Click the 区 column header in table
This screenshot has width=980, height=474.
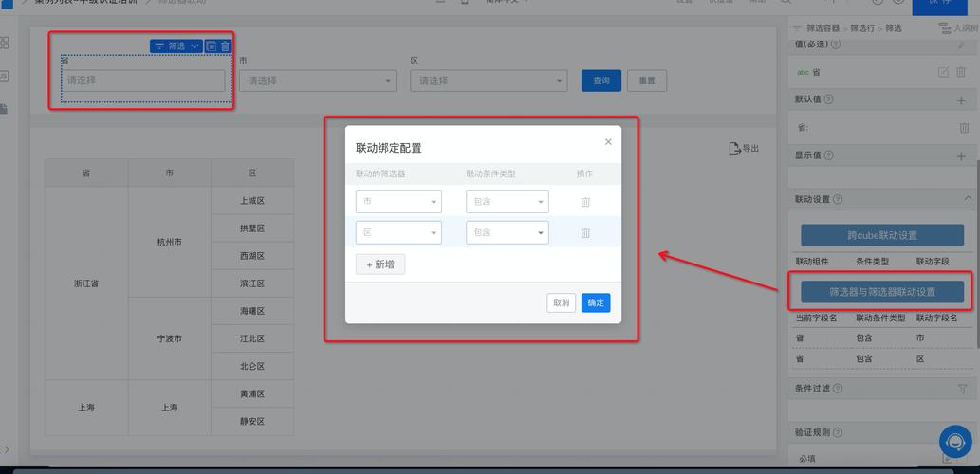tap(252, 173)
